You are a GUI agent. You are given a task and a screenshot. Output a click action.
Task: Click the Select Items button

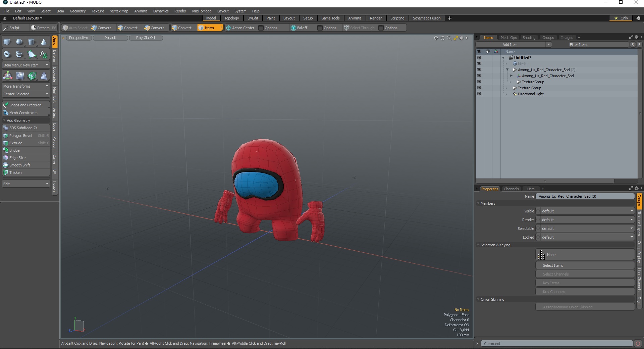point(585,265)
